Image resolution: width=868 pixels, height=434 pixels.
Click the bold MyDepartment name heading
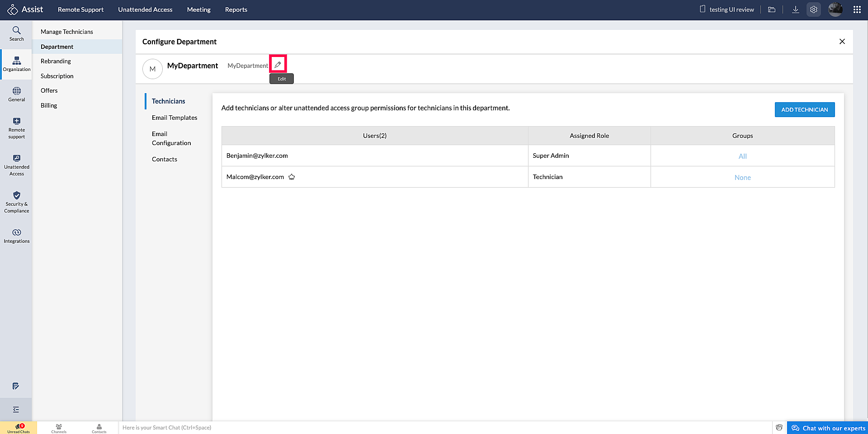click(x=193, y=66)
